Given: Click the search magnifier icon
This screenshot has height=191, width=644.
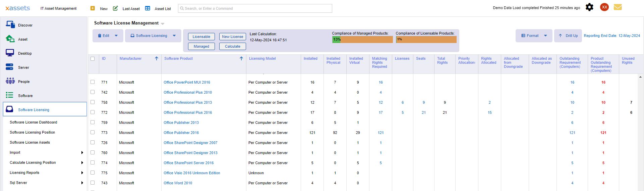Looking at the screenshot, I should [182, 8].
